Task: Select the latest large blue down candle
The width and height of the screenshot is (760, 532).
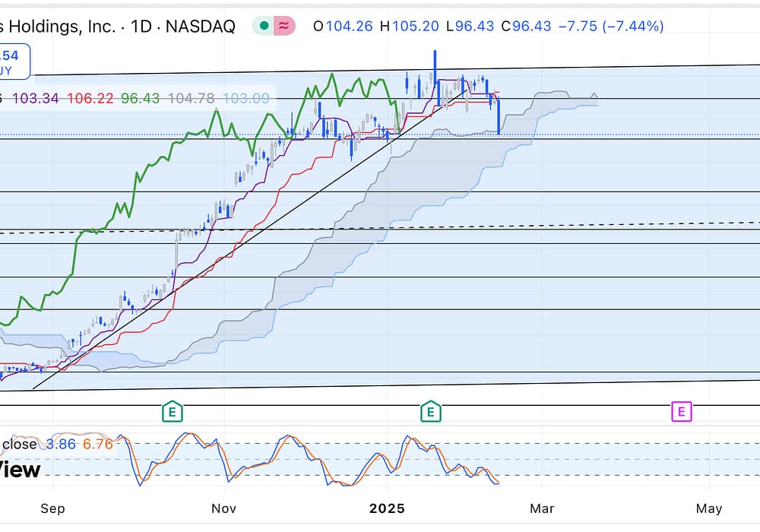Action: pos(499,118)
